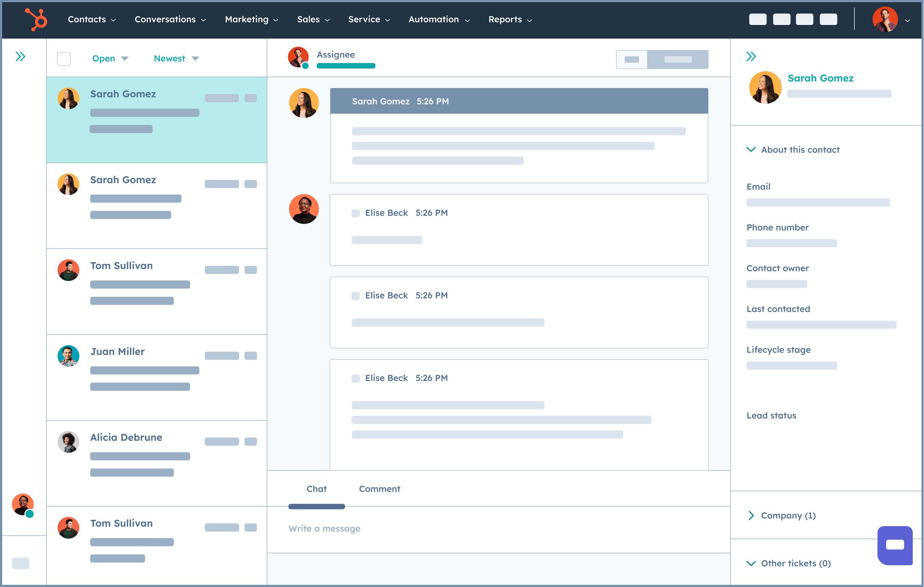The image size is (924, 587).
Task: Click the HubSpot sprocket icon
Action: pos(34,18)
